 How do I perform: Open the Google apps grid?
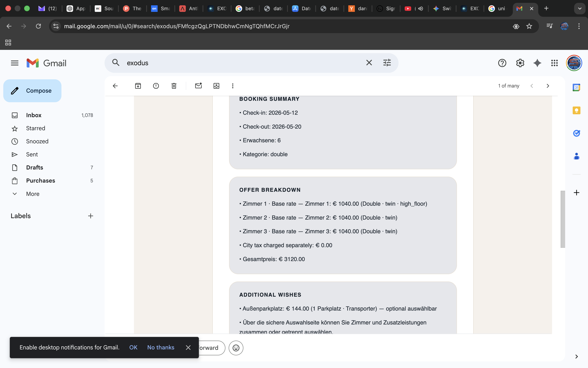[x=555, y=63]
